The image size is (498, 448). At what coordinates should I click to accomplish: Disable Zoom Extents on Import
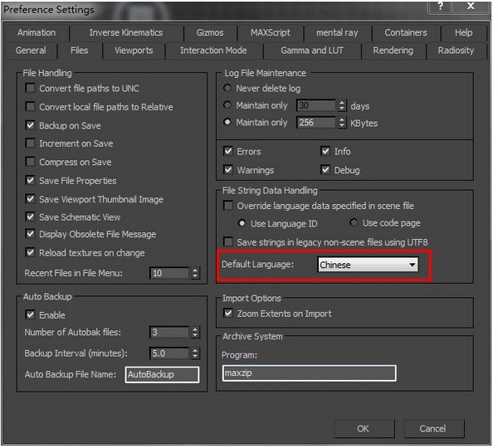(228, 314)
